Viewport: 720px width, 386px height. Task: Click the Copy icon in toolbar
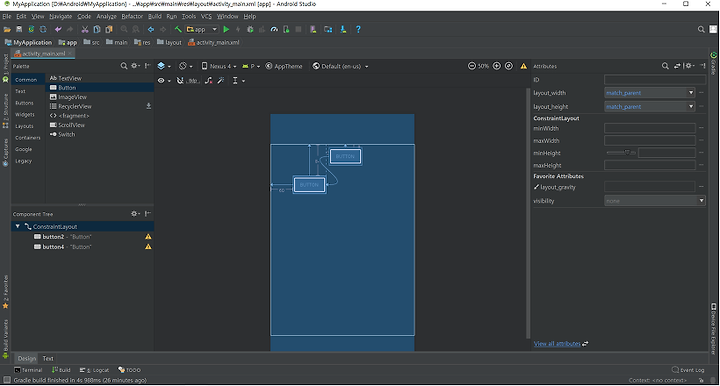pyautogui.click(x=97, y=29)
